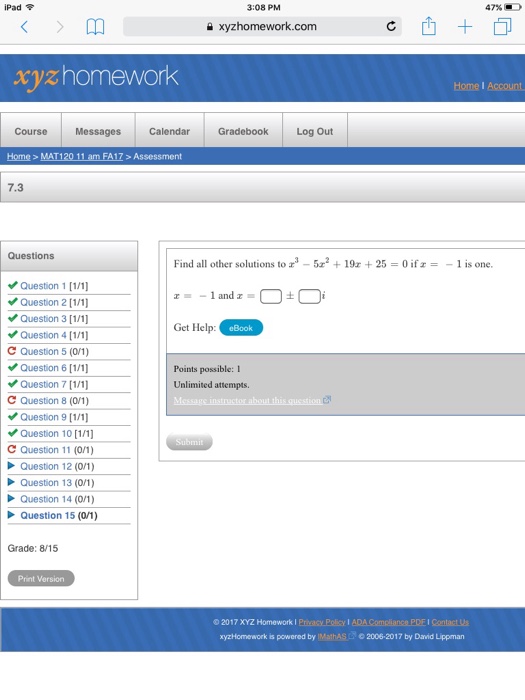
Task: Click the blue arrow icon beside Question 15
Action: tap(12, 515)
